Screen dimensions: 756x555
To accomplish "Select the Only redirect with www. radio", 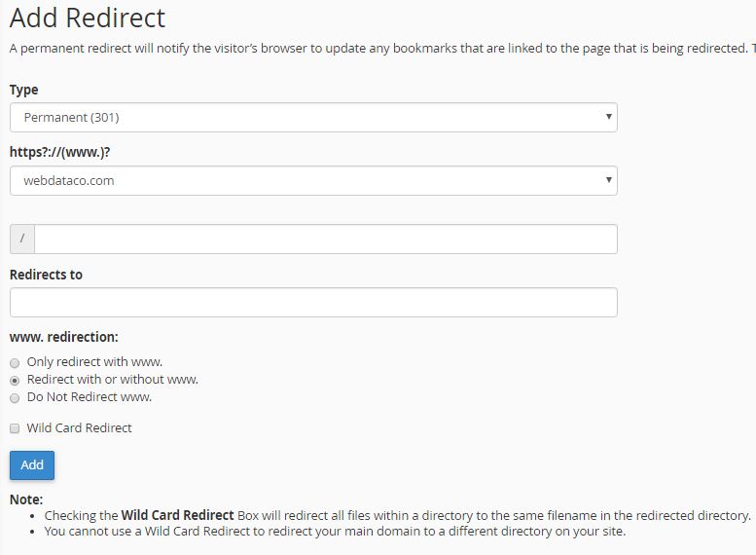I will click(x=15, y=363).
